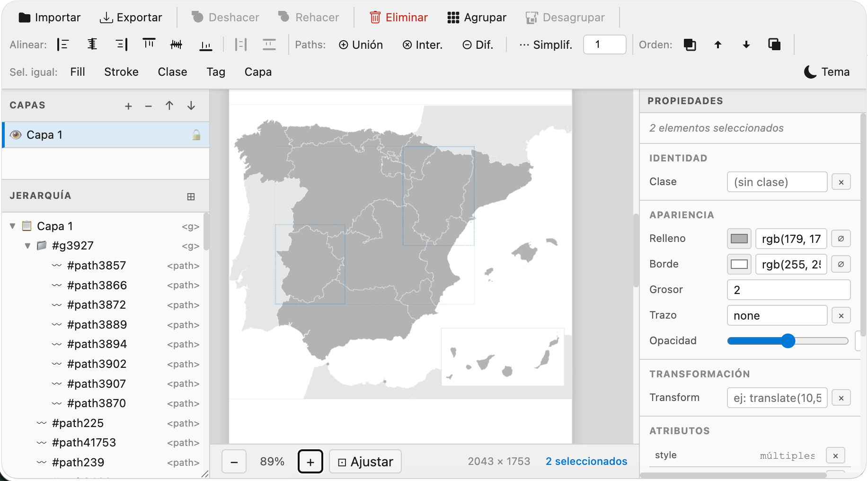This screenshot has width=868, height=481.
Task: Select elements with the same Clase
Action: coord(172,72)
